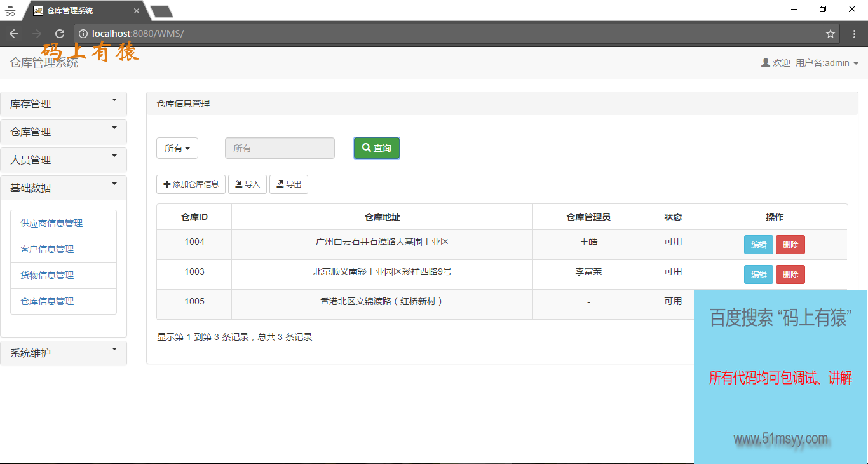Expand the 系统维护 sidebar section

(x=64, y=353)
